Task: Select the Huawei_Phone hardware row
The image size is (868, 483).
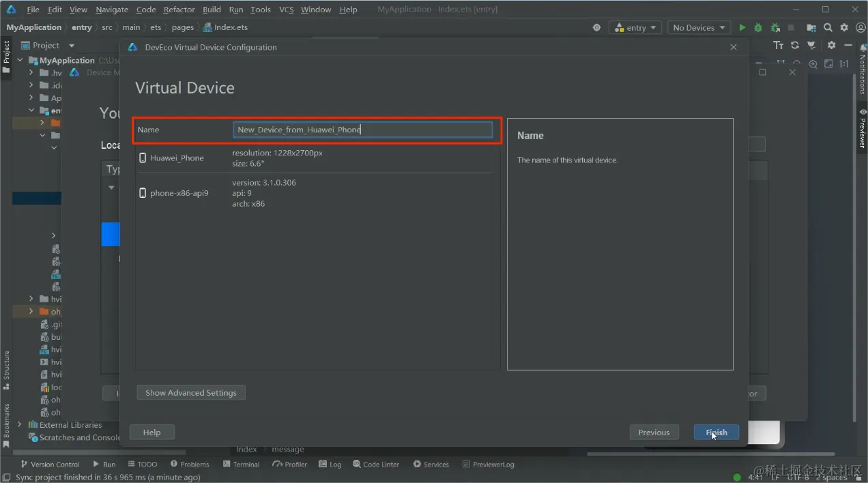Action: pos(314,158)
